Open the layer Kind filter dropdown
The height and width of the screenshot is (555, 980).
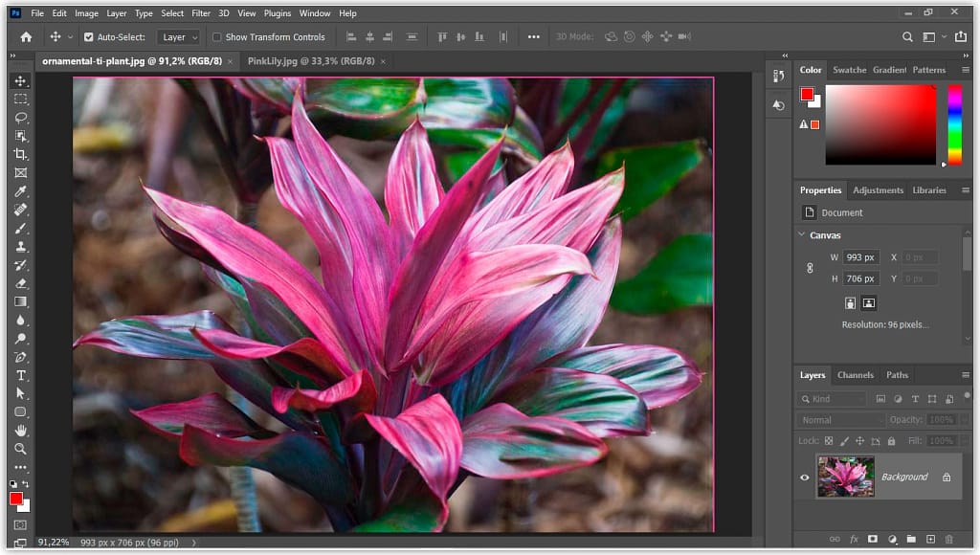832,399
